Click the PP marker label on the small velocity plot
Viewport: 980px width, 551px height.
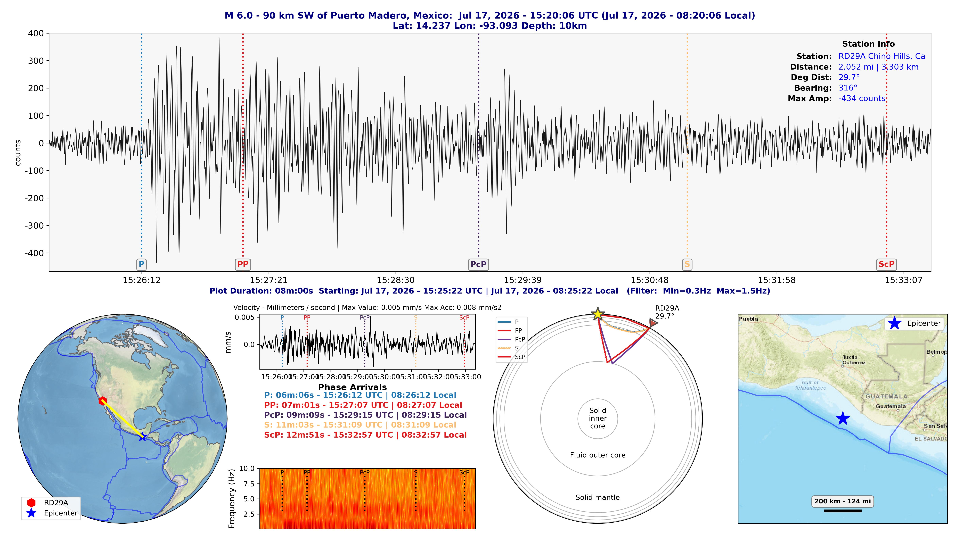coord(307,318)
